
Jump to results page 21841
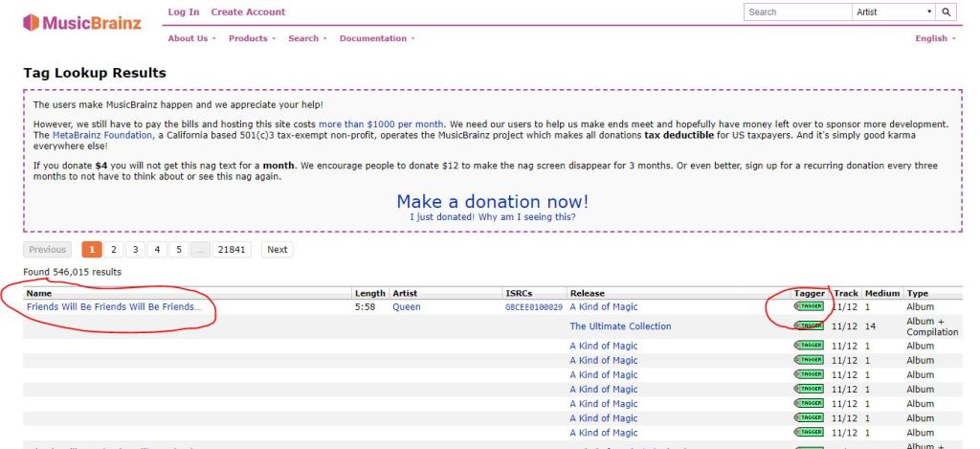[232, 250]
